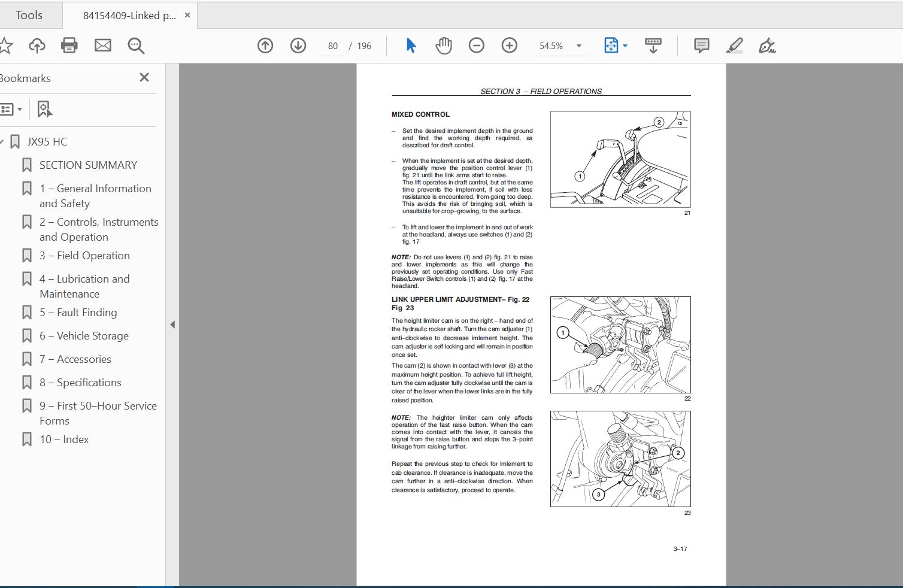Open 9 – First 50–Hour Service Forms bookmark
The height and width of the screenshot is (588, 903).
point(98,413)
